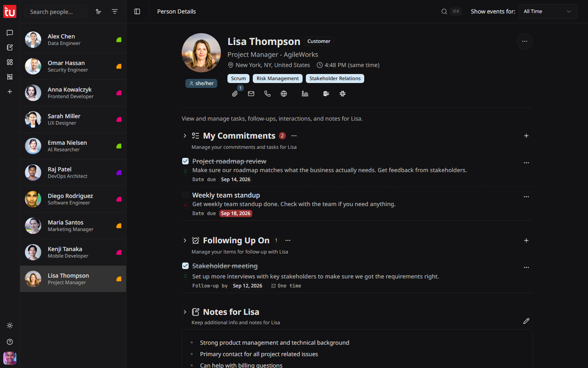Open the chat messages sidebar icon
The height and width of the screenshot is (368, 588).
point(10,33)
